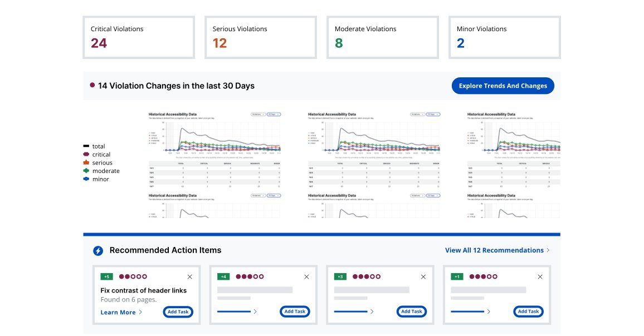644x336 pixels.
Task: Open the days-range dropdown in the first chart
Action: click(x=274, y=115)
